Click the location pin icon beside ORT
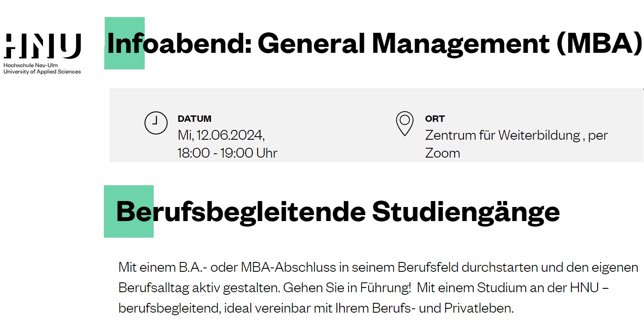This screenshot has width=644, height=322. [405, 124]
